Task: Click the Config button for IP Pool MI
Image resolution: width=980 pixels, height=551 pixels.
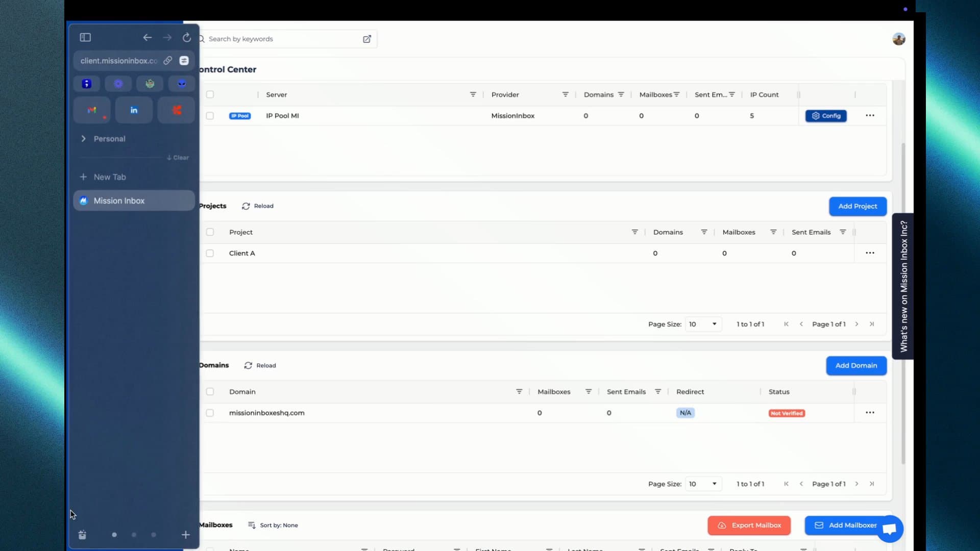Action: 826,115
